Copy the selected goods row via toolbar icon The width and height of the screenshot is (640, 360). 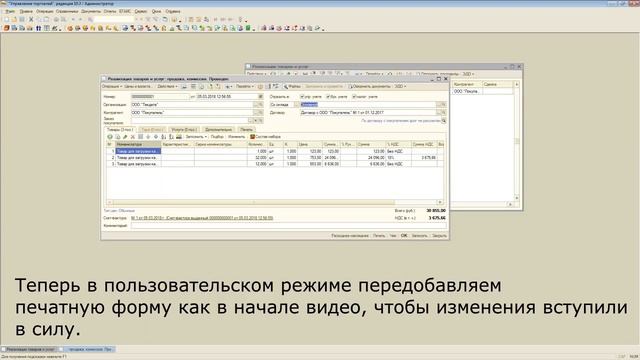click(x=118, y=137)
